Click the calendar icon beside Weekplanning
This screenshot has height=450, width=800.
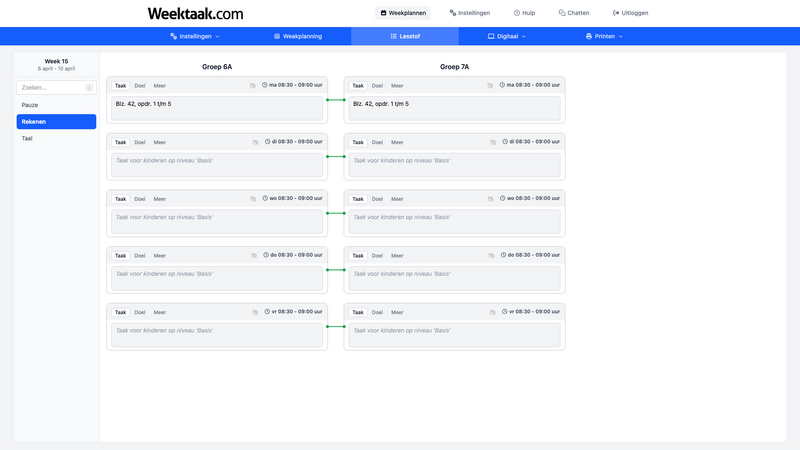(x=277, y=36)
